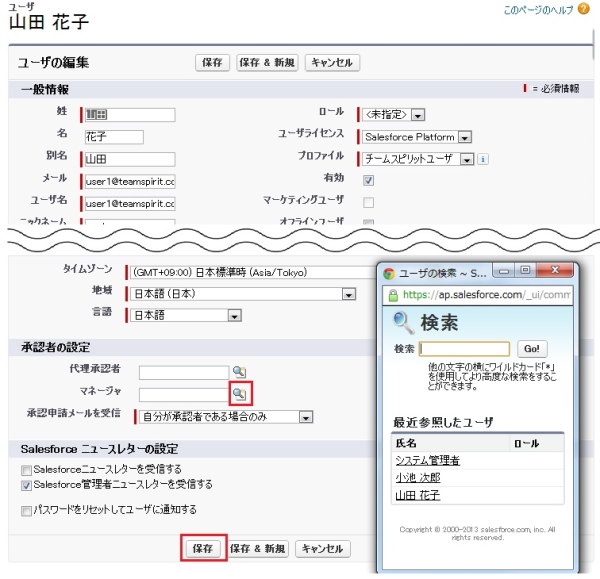Click the top キャンセル button
The image size is (600, 579).
click(x=332, y=62)
